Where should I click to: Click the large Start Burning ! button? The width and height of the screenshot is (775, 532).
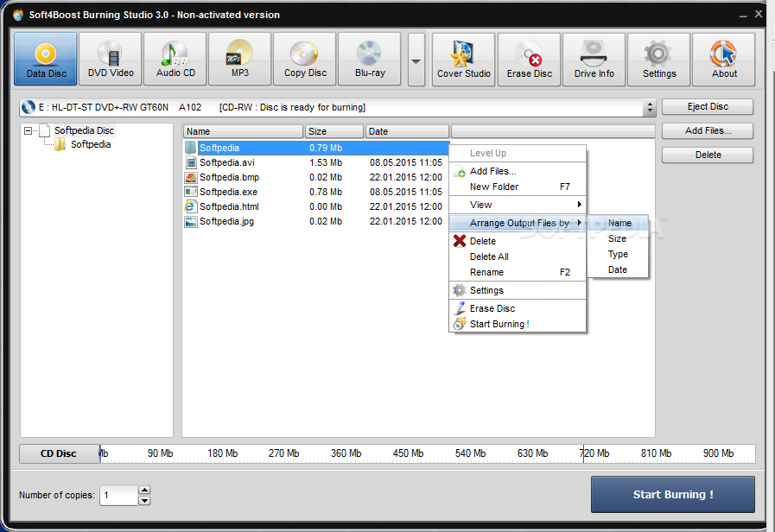coord(673,495)
